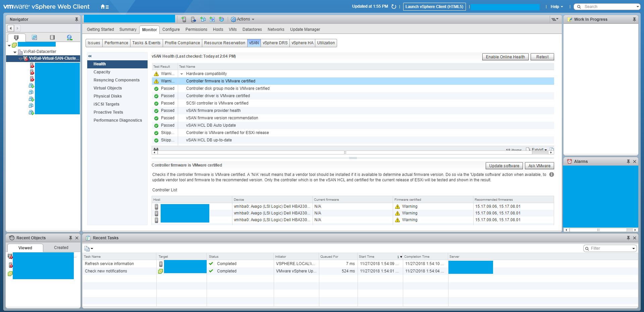The image size is (644, 312).
Task: Collapse the Hardware compatibility test group
Action: (182, 74)
